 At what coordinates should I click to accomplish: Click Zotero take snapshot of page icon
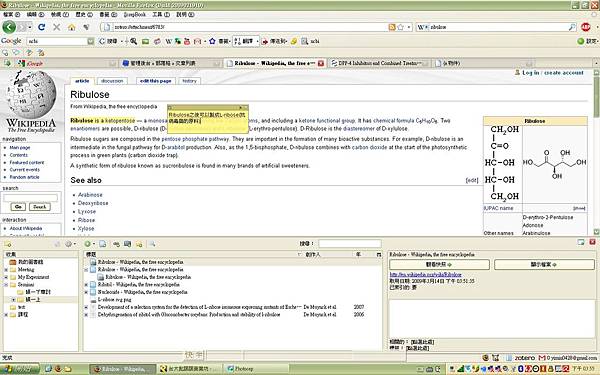127,244
